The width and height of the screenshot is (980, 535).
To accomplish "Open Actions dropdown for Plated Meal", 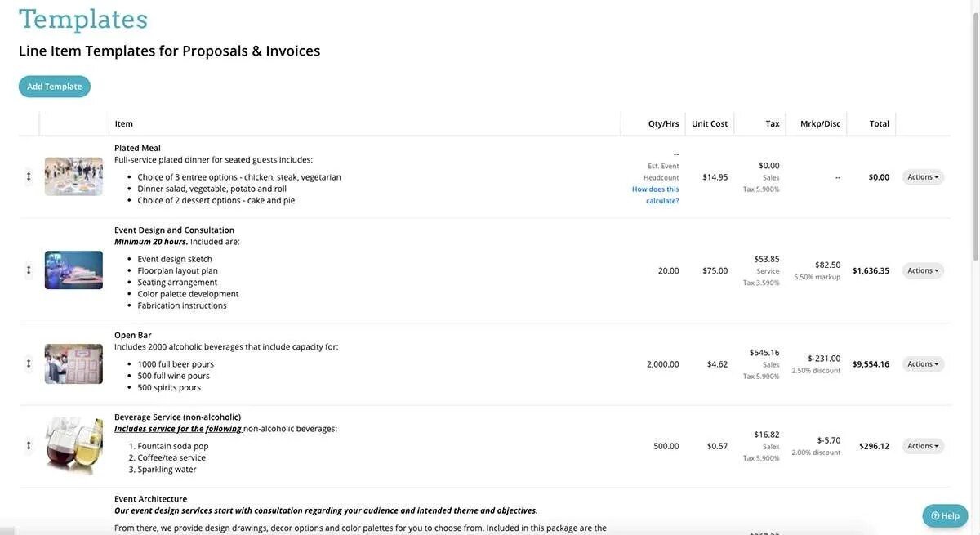I will [923, 177].
